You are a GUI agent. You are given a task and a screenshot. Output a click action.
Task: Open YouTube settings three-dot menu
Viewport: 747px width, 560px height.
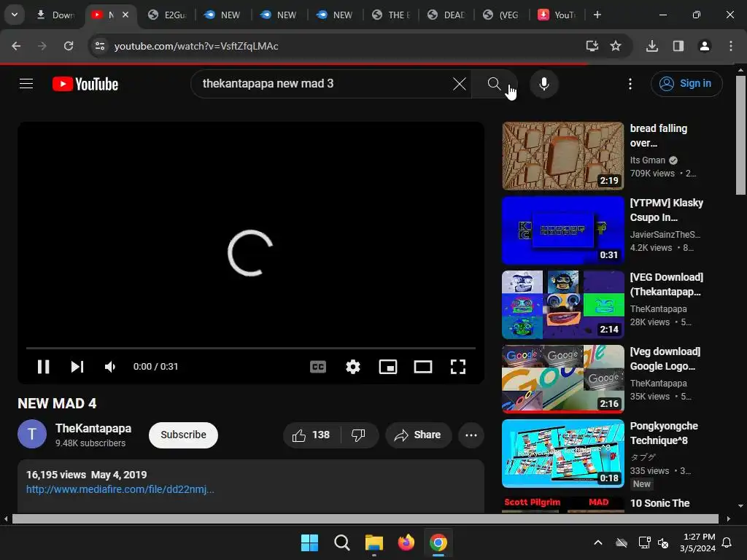(630, 84)
